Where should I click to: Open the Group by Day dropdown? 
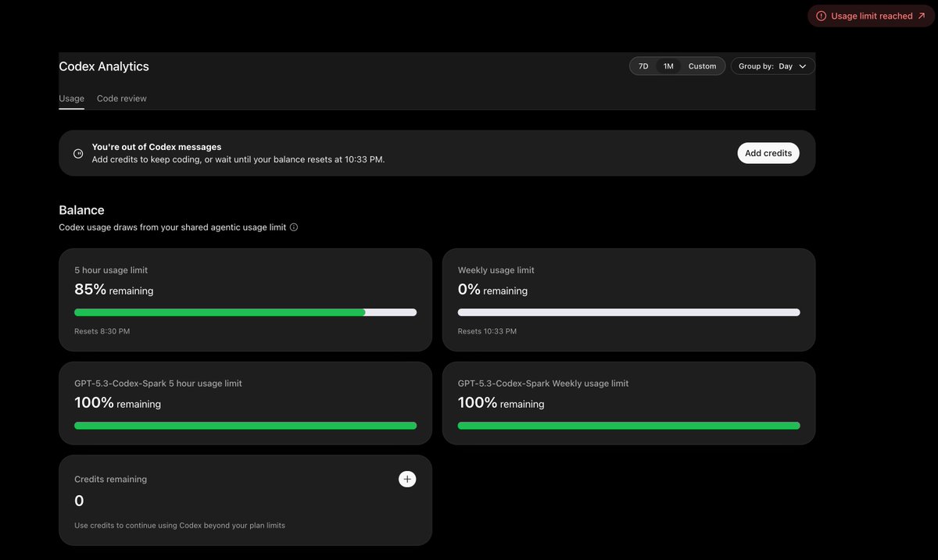tap(773, 66)
